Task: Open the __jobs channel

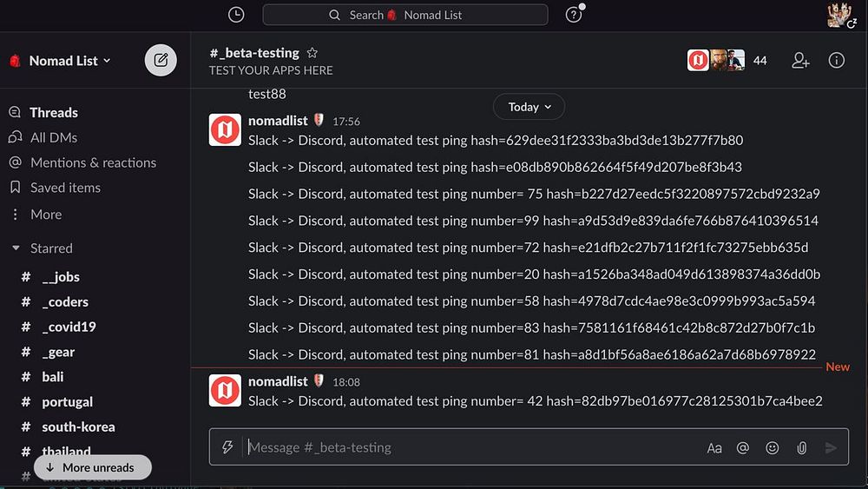Action: (61, 277)
